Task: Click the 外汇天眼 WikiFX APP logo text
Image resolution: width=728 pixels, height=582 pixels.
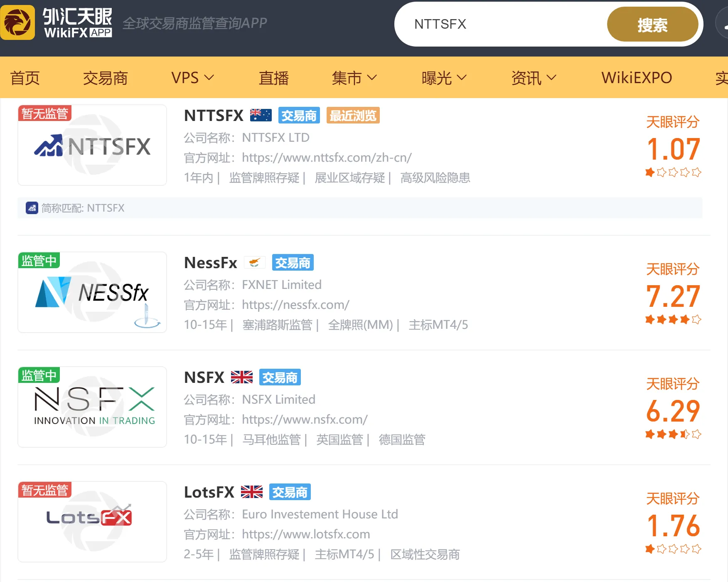Action: [x=78, y=23]
